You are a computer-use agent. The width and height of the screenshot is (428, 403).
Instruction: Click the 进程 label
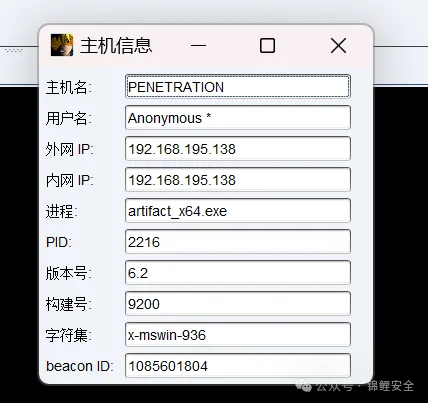click(61, 211)
